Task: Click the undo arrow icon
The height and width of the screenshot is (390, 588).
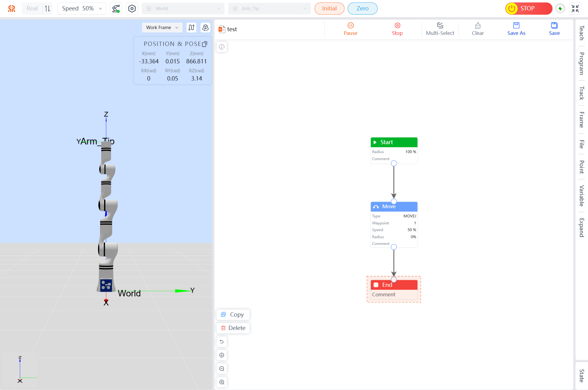Action: 222,342
